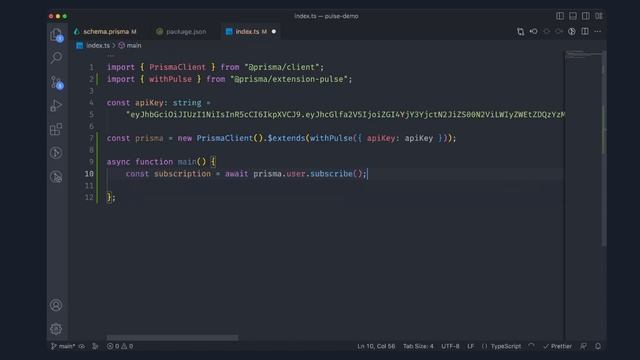Click the circular timeline icon in editor toolbar

[572, 31]
